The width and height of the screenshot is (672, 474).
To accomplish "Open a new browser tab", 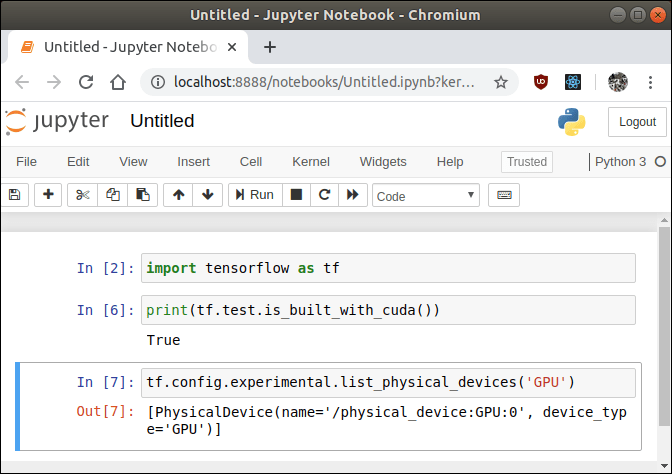I will [x=269, y=47].
